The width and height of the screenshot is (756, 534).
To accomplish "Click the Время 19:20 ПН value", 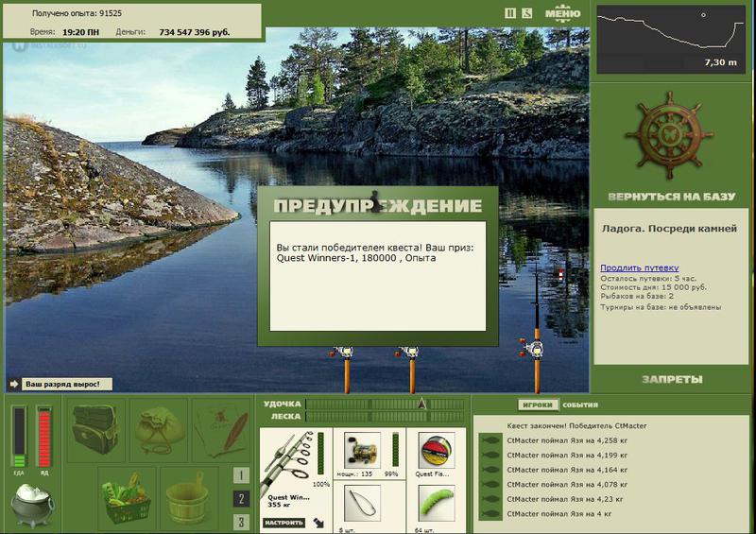I will tap(80, 32).
